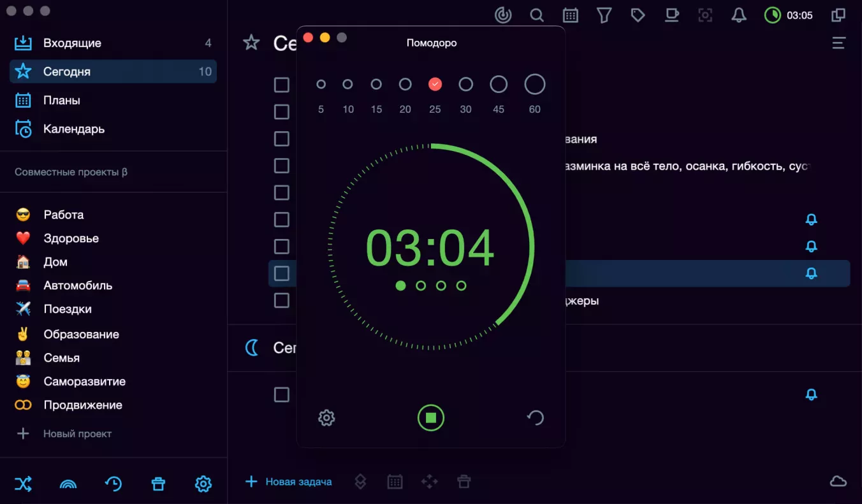Open the calendar grid icon in top toolbar

coord(571,15)
